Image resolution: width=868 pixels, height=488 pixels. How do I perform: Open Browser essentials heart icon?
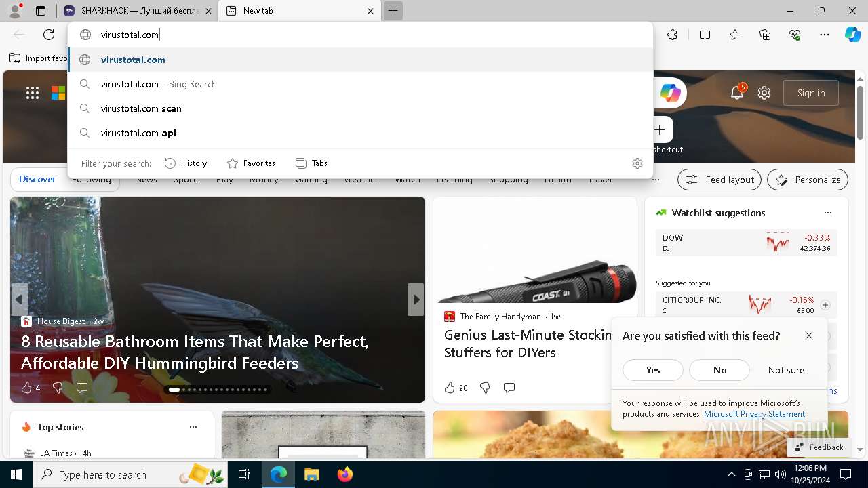coord(795,35)
